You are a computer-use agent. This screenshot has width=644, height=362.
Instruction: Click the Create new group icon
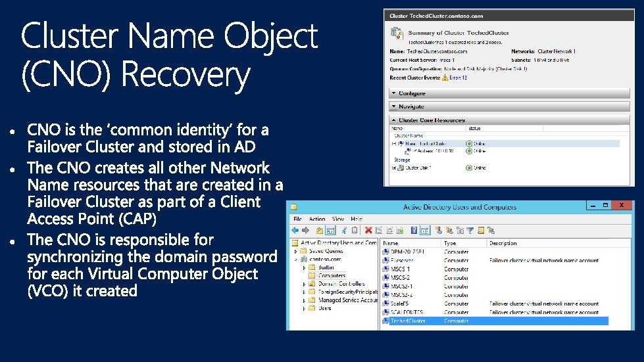449,231
